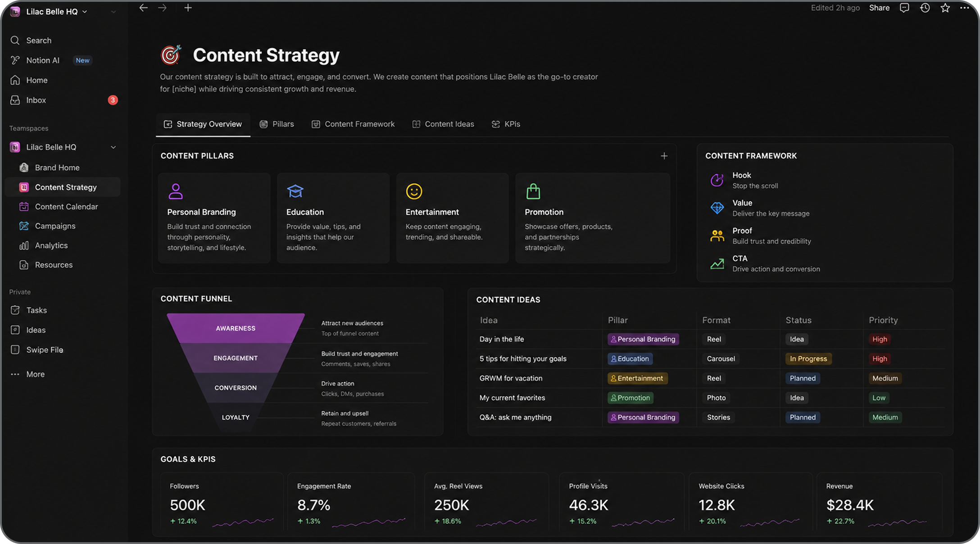The height and width of the screenshot is (544, 980).
Task: Expand More in the sidebar
Action: [x=27, y=374]
